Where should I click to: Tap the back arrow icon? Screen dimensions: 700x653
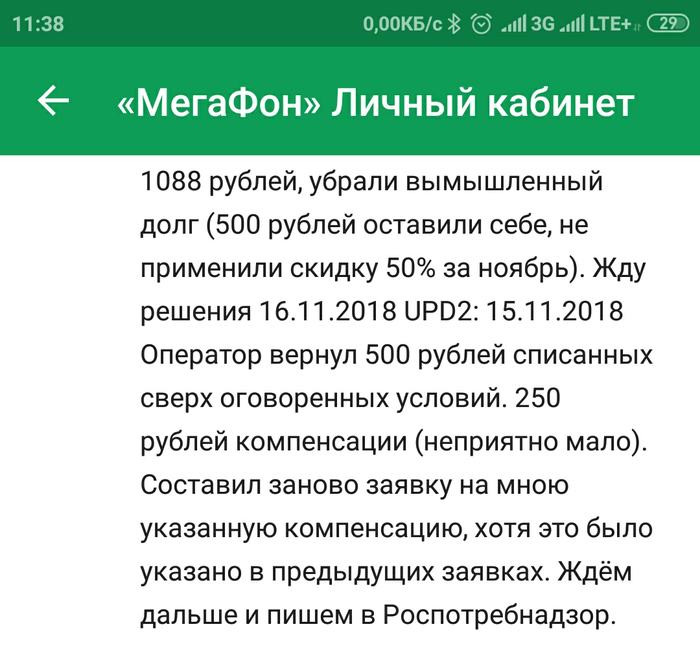(x=53, y=101)
